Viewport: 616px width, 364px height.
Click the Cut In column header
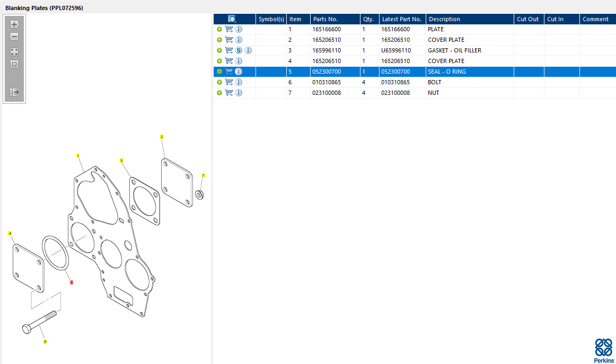[562, 19]
